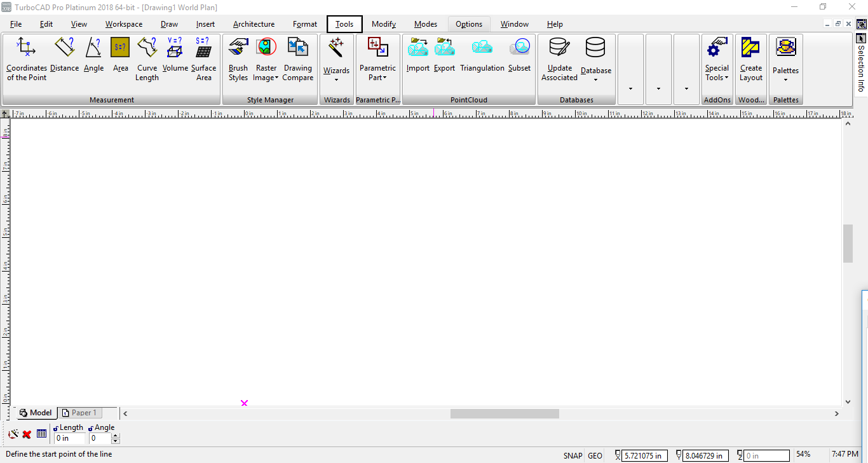The image size is (868, 463).
Task: Open the Modify menu
Action: 384,24
